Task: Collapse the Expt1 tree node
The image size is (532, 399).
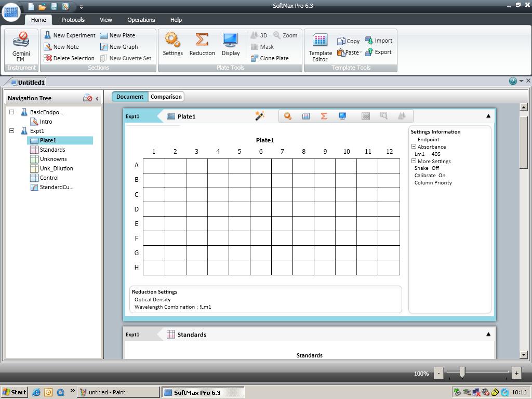Action: 12,130
